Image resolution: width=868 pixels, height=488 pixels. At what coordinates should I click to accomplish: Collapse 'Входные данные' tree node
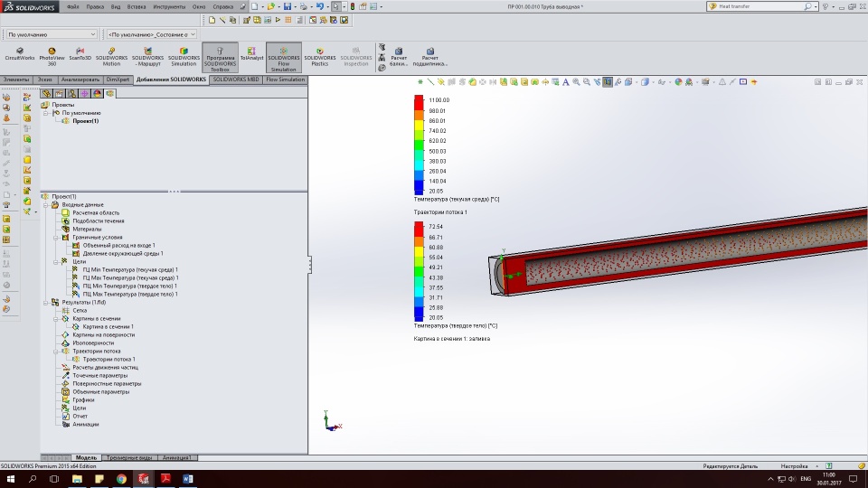coord(46,205)
